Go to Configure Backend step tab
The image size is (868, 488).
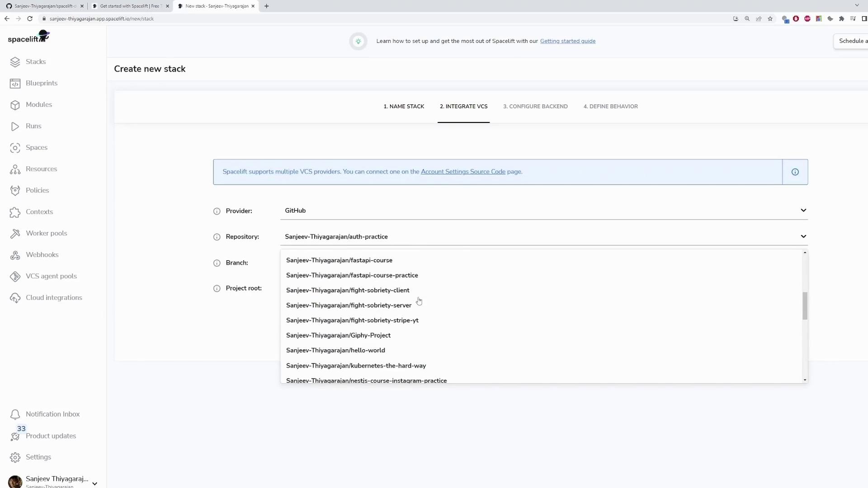pyautogui.click(x=535, y=107)
